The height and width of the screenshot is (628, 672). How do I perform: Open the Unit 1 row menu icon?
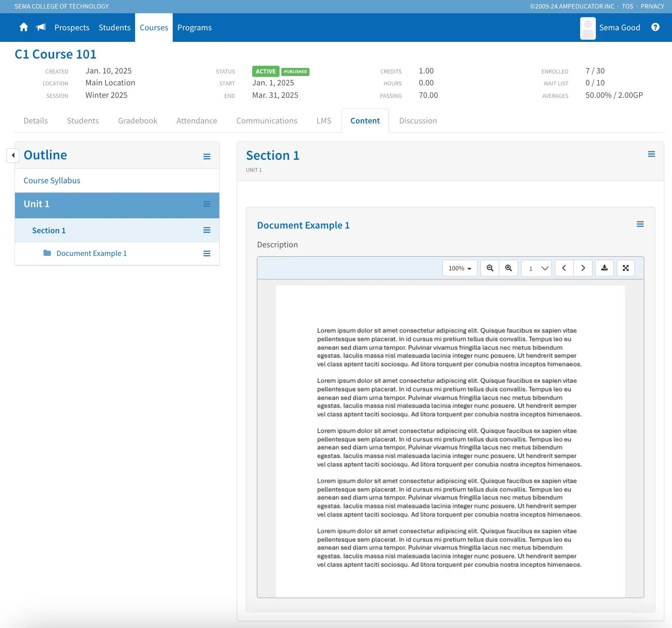(x=207, y=204)
